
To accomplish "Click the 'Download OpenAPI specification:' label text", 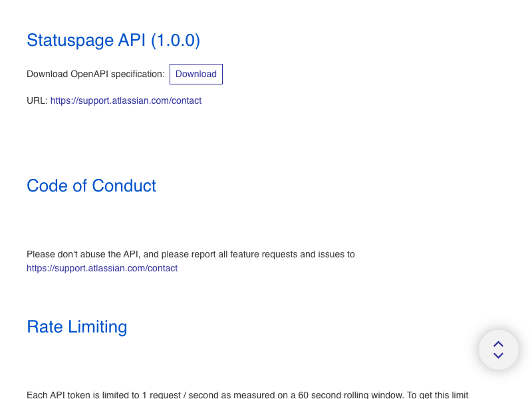I will (96, 74).
